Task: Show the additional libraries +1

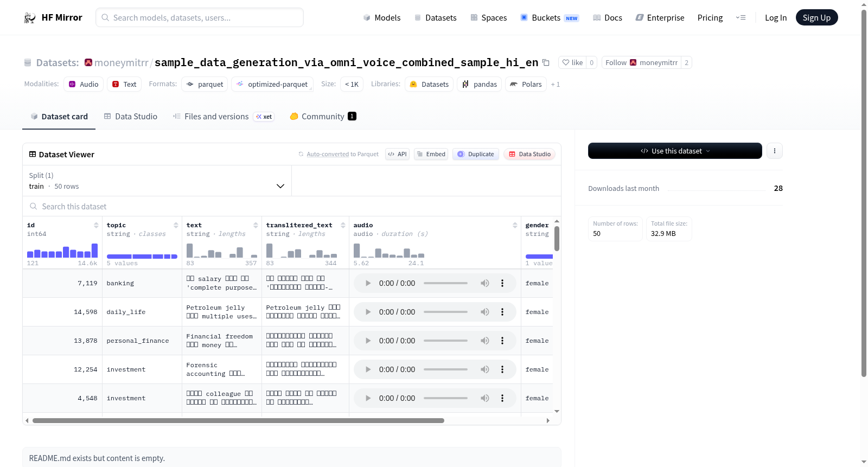Action: coord(555,85)
